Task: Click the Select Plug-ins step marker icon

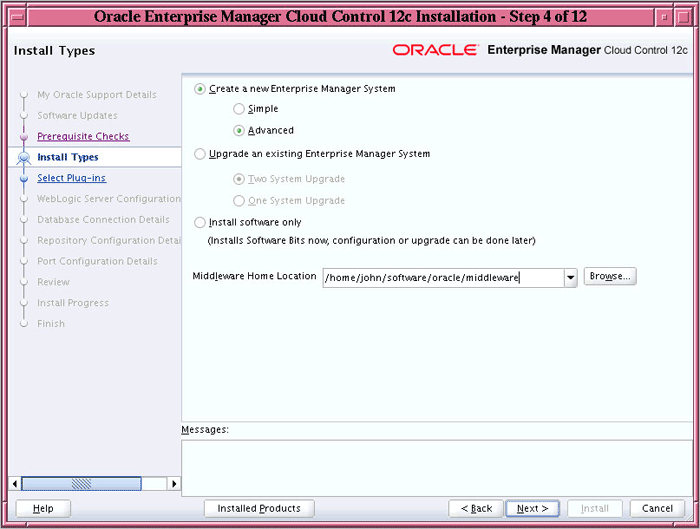Action: [x=24, y=178]
